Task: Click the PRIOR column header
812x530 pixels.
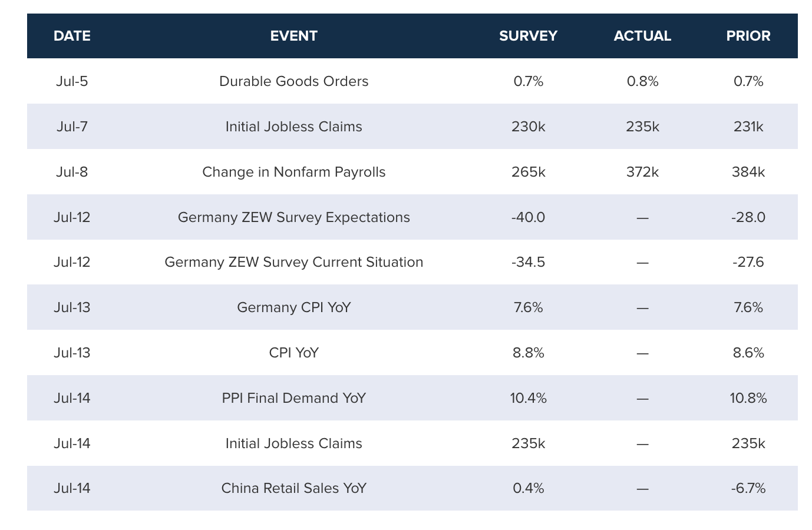Action: coord(748,36)
